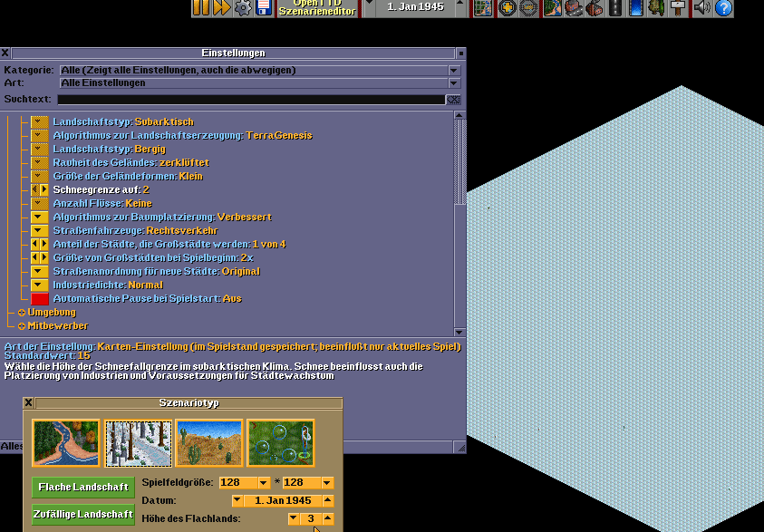This screenshot has width=764, height=532.
Task: Open the help question mark icon
Action: tap(723, 8)
